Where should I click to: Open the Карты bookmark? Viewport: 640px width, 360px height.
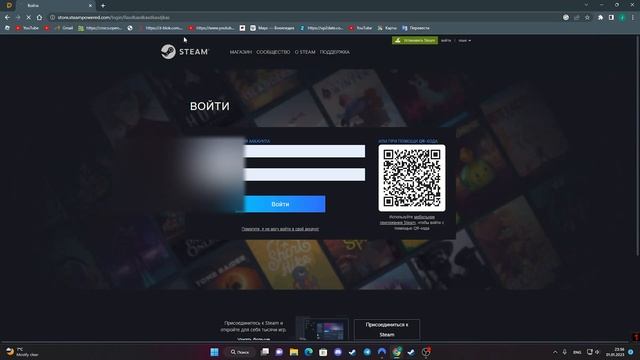[x=387, y=28]
